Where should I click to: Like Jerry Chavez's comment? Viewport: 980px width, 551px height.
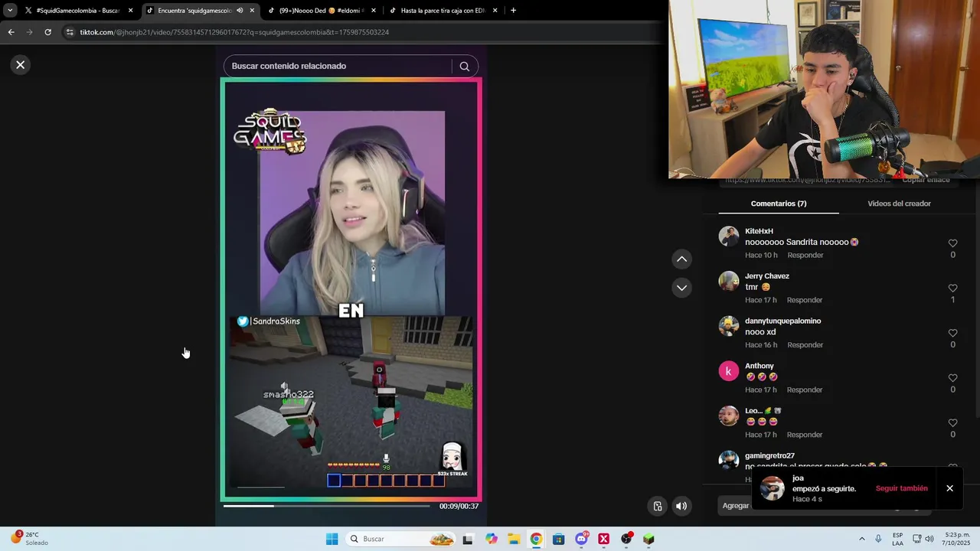(x=952, y=289)
